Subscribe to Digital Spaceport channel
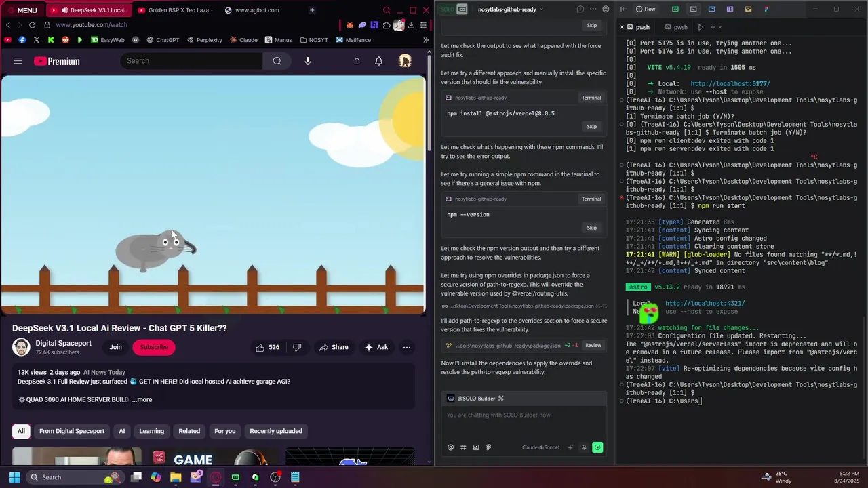This screenshot has height=488, width=868. (x=154, y=347)
